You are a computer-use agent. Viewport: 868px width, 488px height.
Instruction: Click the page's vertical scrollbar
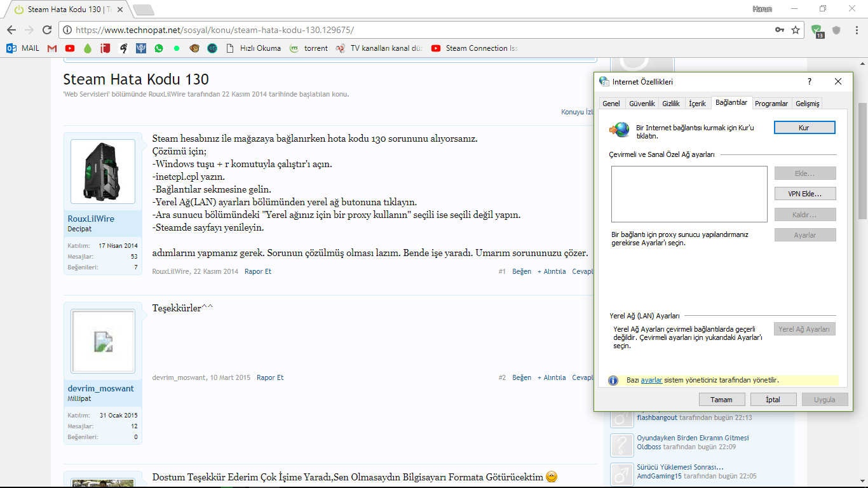(x=863, y=161)
